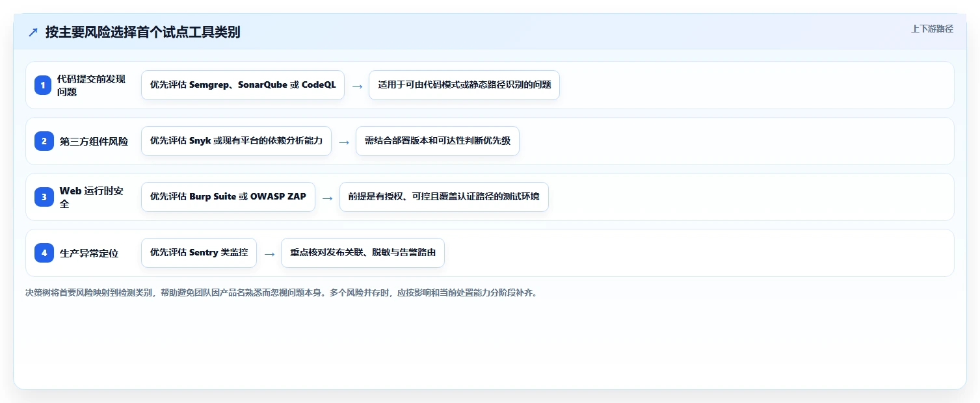Open the 优先评估 Snyk dependency analysis box
Viewport: 980px width, 403px height.
236,141
